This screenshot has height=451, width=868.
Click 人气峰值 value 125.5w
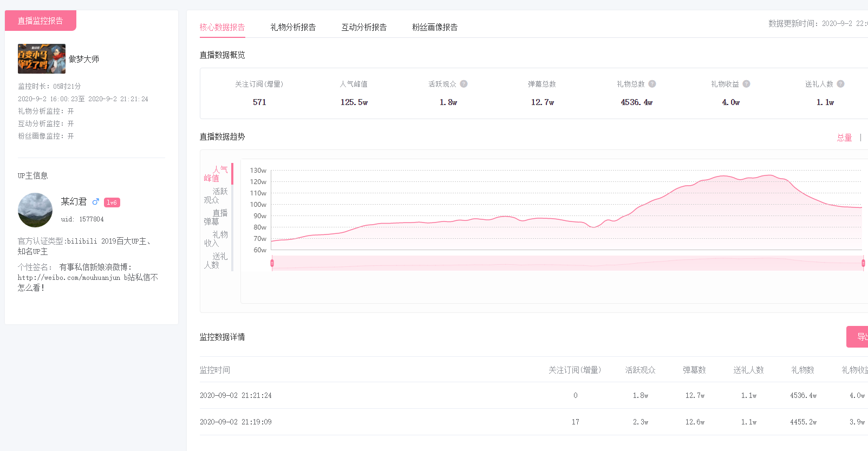pyautogui.click(x=354, y=102)
